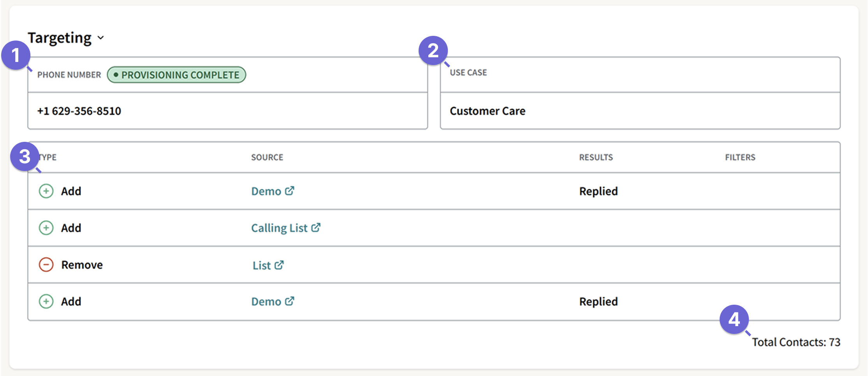
Task: Click the Calling List row plus icon
Action: pos(46,228)
